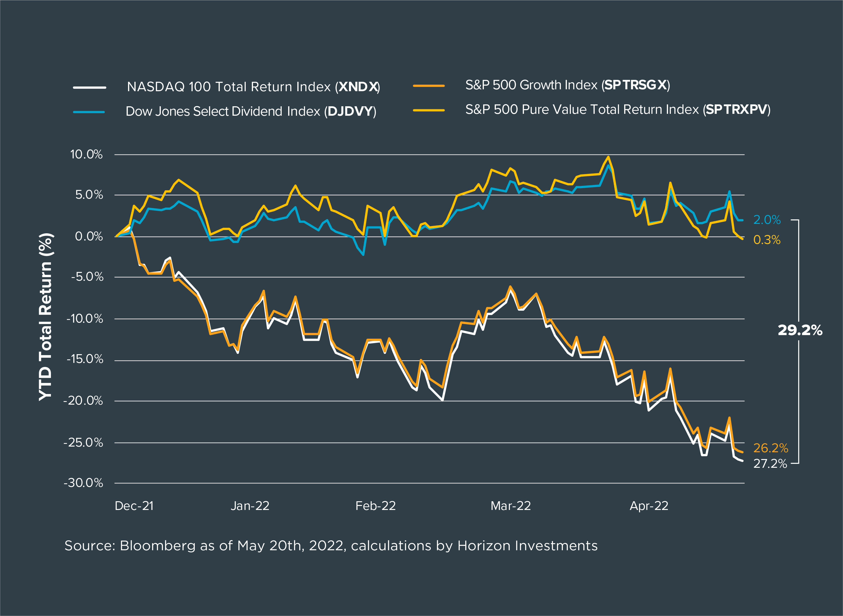Click the Dec-21 x-axis label
This screenshot has height=616, width=843.
pyautogui.click(x=134, y=506)
